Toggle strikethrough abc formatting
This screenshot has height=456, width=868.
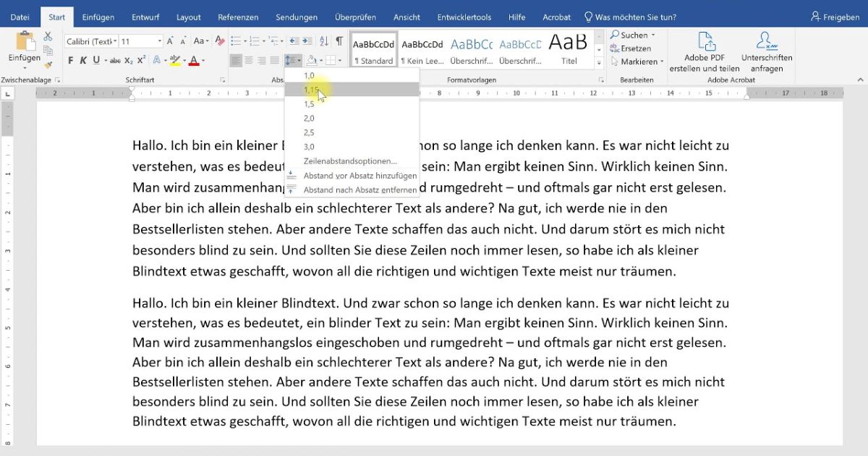tap(116, 61)
